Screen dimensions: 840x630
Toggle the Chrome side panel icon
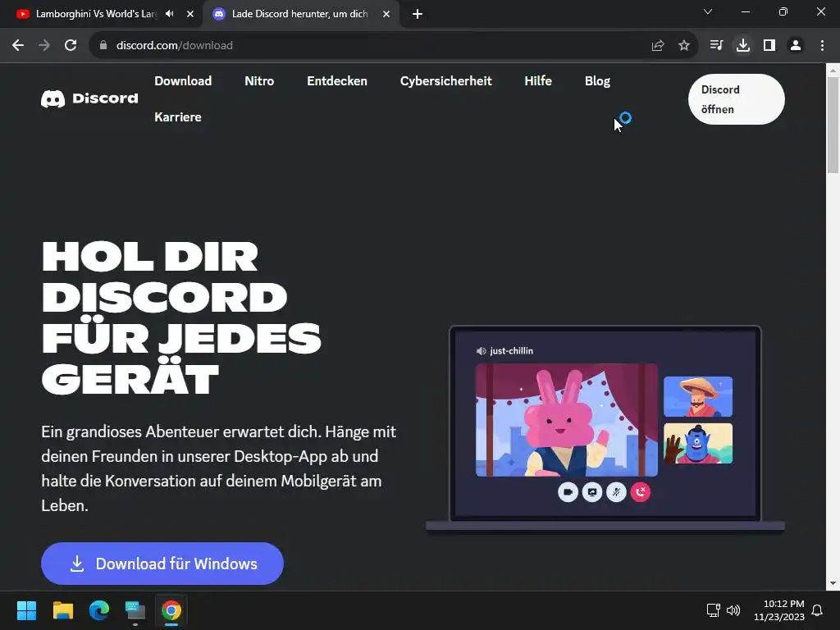pyautogui.click(x=769, y=46)
